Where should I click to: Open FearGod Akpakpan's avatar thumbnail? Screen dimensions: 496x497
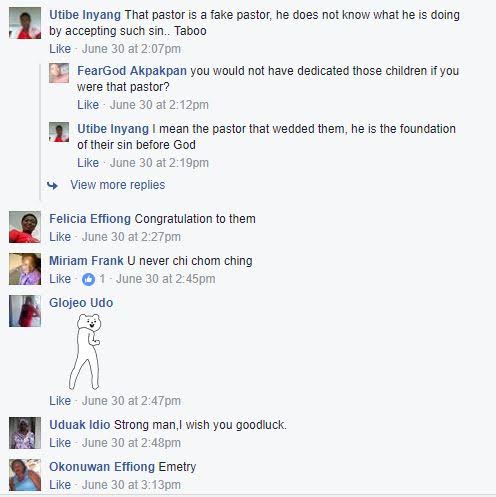tap(59, 73)
